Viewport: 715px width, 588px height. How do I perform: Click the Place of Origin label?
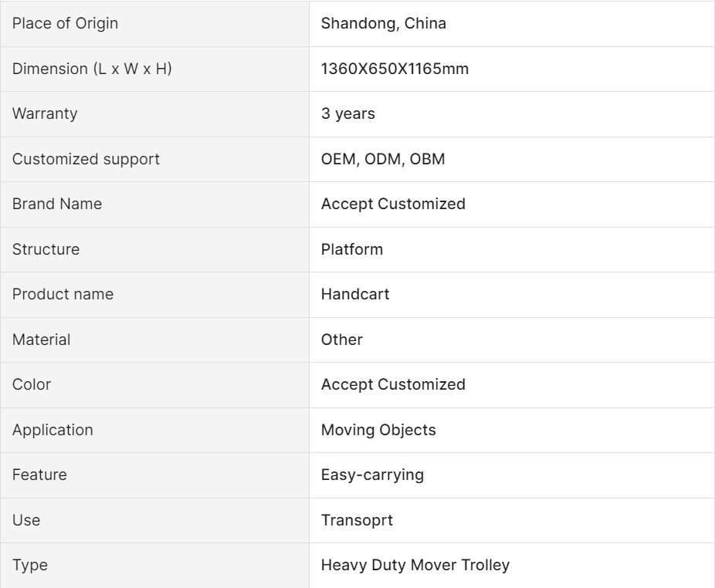(65, 24)
